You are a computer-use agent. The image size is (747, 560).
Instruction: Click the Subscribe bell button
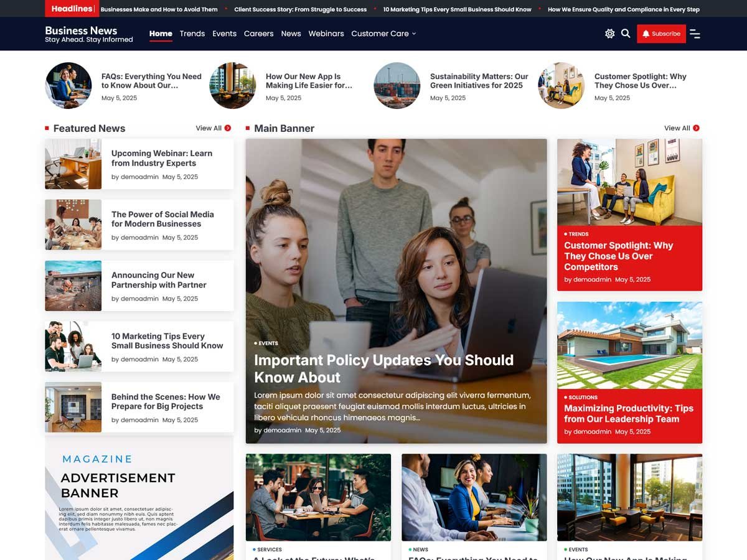661,34
